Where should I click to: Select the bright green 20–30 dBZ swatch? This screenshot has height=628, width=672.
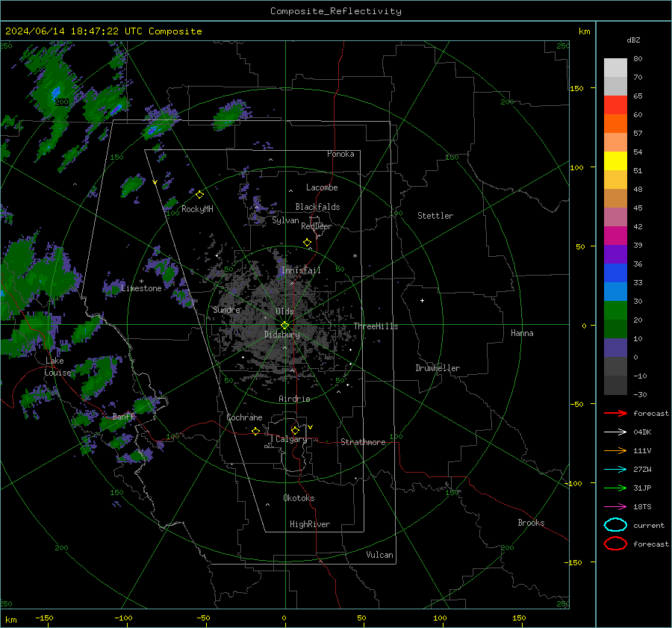coord(615,311)
